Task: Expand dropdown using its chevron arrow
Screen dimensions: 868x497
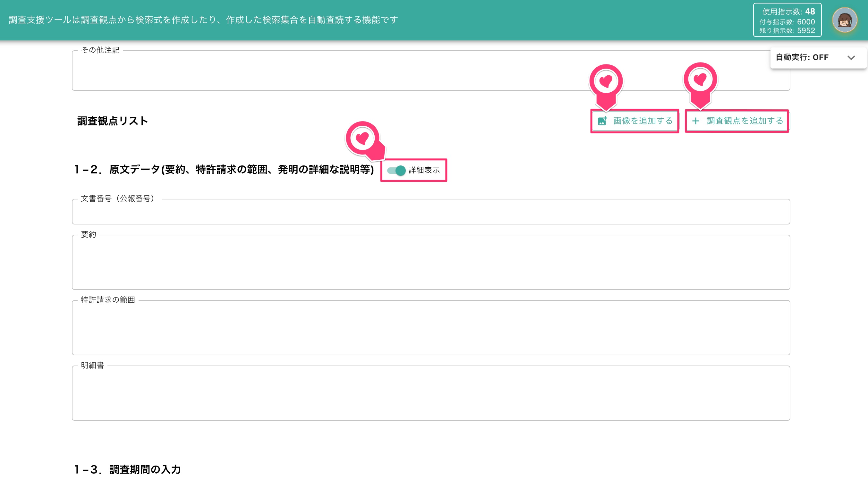Action: tap(851, 58)
